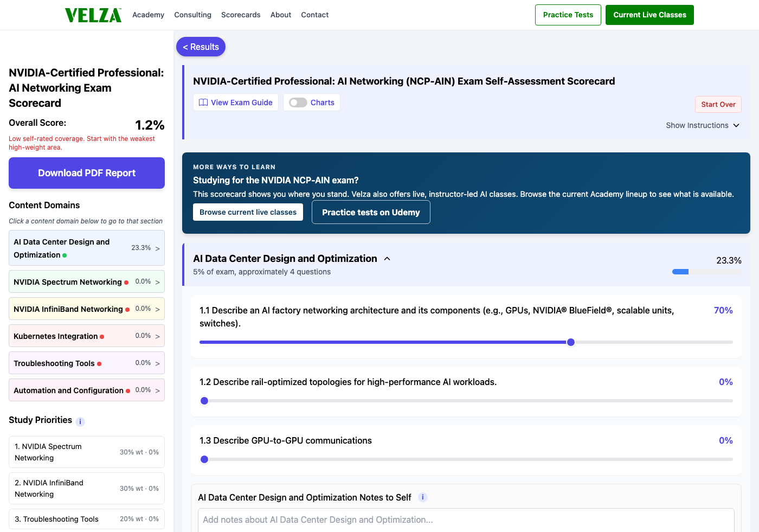Image resolution: width=759 pixels, height=532 pixels.
Task: Click the info icon beside Notes to Self
Action: [x=423, y=497]
